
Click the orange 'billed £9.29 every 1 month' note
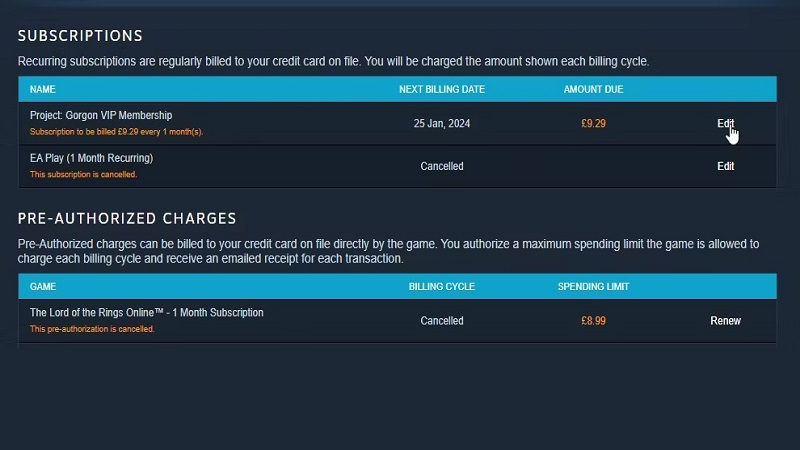click(116, 132)
